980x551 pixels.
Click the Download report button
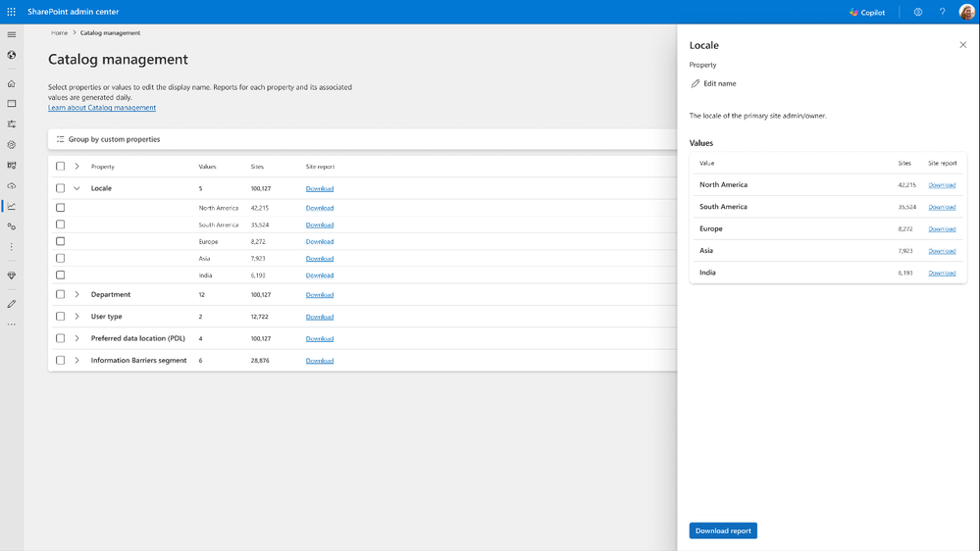[x=723, y=530]
